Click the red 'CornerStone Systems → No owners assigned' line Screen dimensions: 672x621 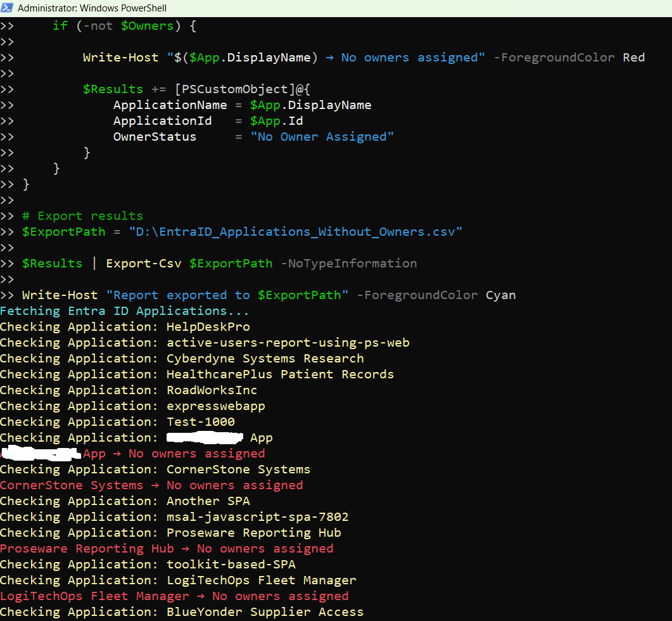pyautogui.click(x=151, y=485)
